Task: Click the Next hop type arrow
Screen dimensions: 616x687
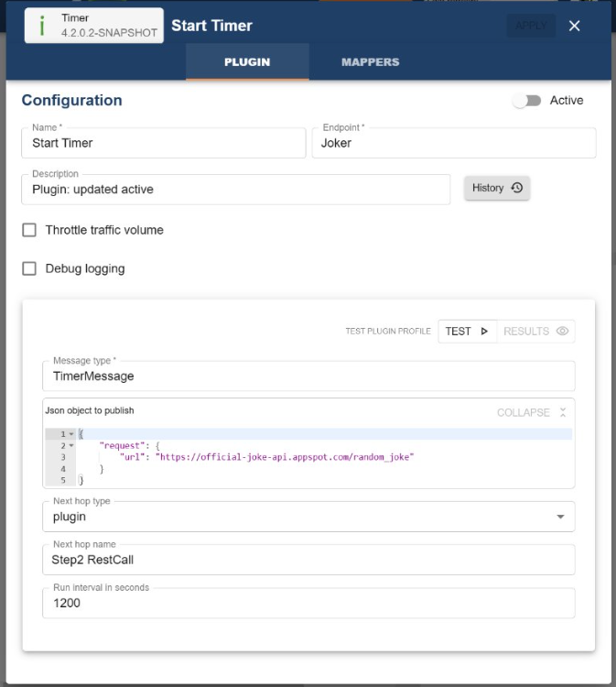Action: tap(560, 517)
